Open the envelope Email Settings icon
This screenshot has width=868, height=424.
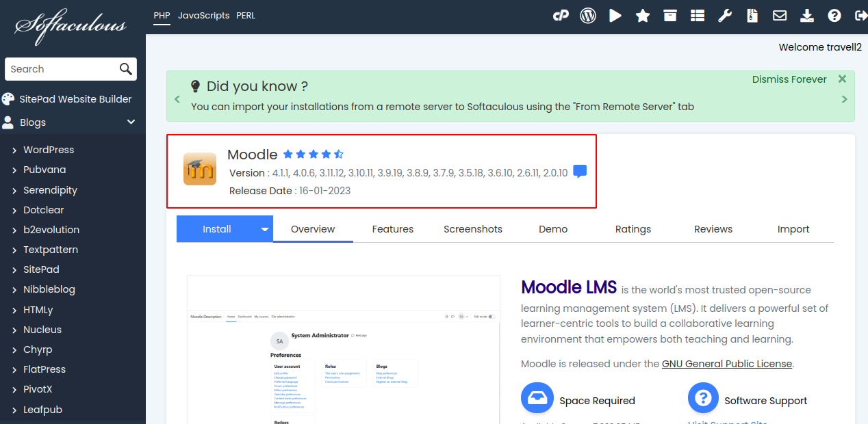point(780,15)
